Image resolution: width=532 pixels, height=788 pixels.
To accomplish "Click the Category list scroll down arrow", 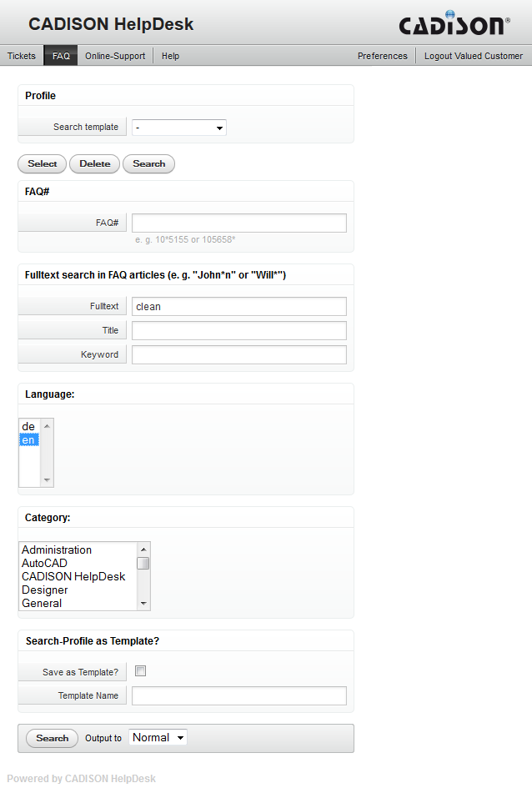I will tap(143, 604).
